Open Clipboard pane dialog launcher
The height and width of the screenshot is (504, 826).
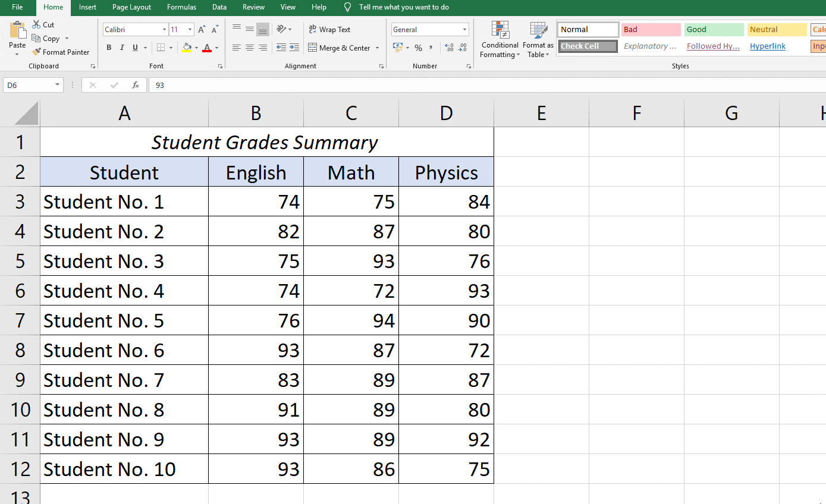tap(93, 66)
